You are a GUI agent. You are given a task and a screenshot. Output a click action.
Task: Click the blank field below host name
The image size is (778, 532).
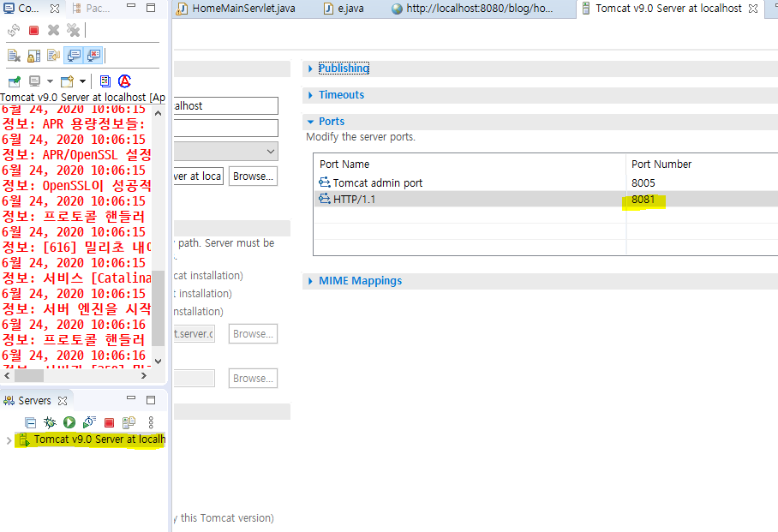tap(225, 128)
